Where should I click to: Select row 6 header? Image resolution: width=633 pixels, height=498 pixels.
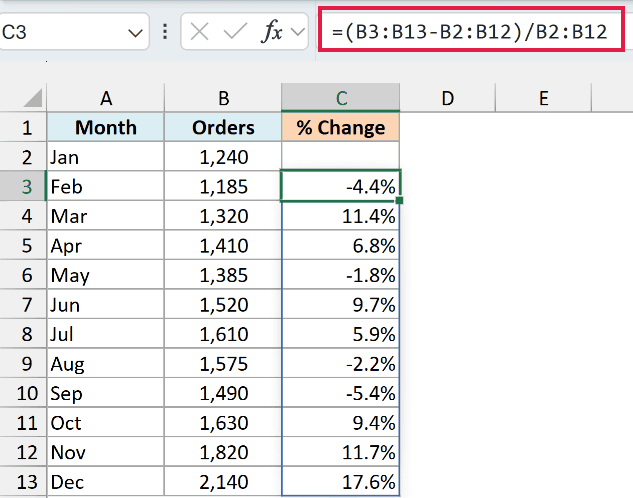[x=23, y=274]
